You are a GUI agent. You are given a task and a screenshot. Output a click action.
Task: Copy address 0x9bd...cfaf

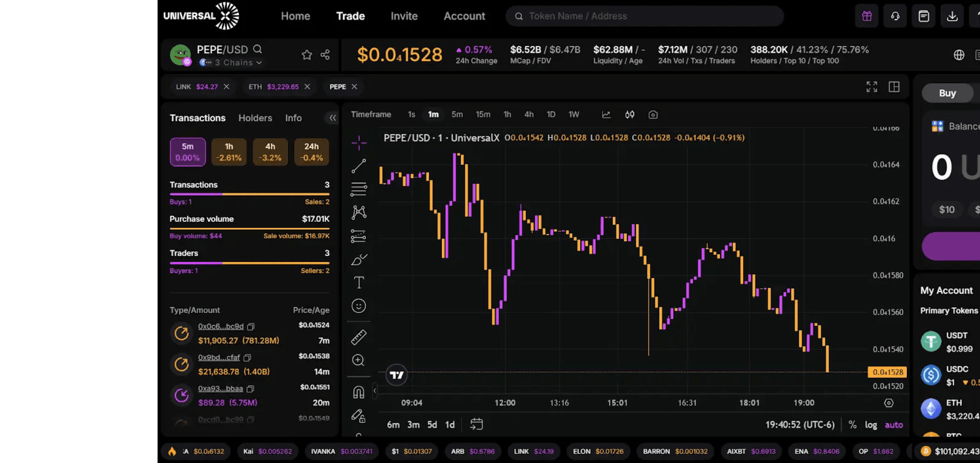[x=247, y=357]
